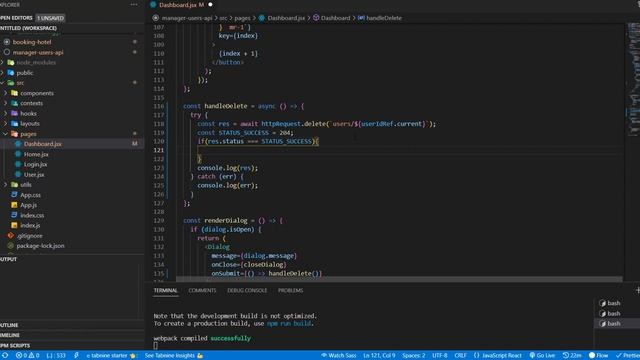Expand the public folder

[25, 73]
